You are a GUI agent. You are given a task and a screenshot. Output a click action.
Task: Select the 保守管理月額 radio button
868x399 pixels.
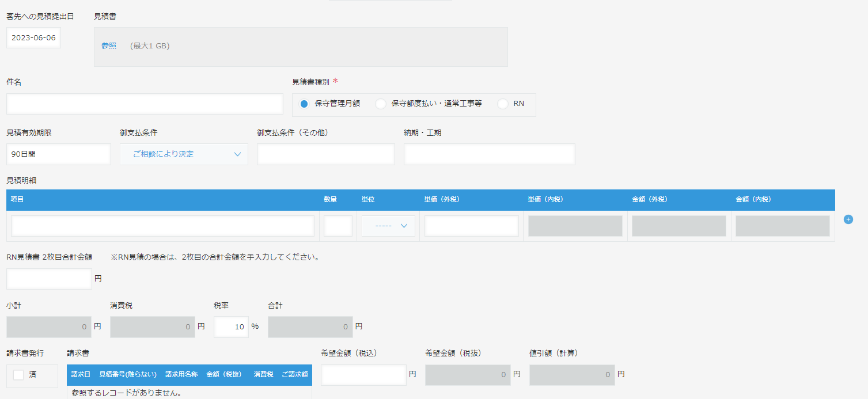(305, 104)
